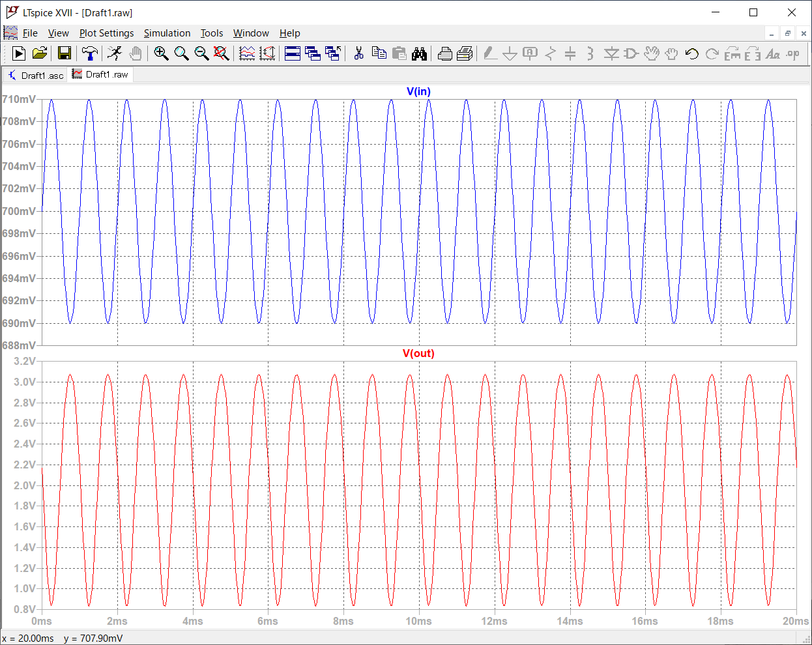
Task: Click the 10ms time axis label
Action: coord(418,621)
